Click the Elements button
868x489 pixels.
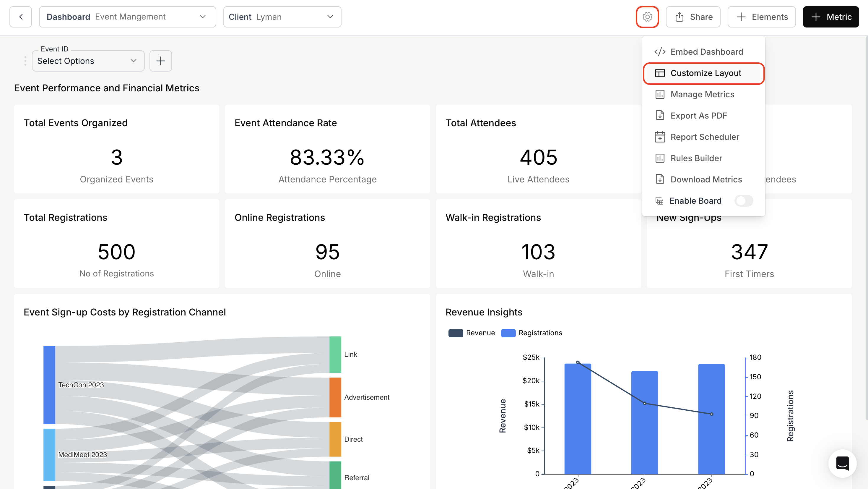pyautogui.click(x=762, y=17)
